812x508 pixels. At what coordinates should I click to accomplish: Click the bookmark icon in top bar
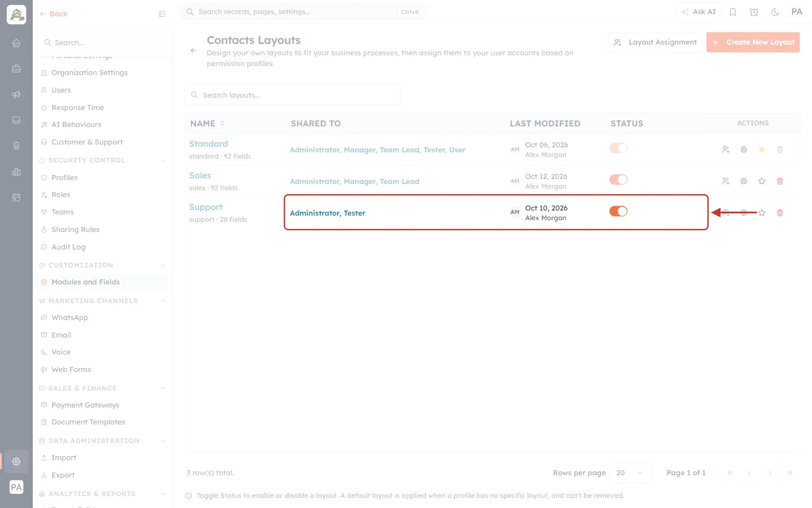pyautogui.click(x=733, y=12)
